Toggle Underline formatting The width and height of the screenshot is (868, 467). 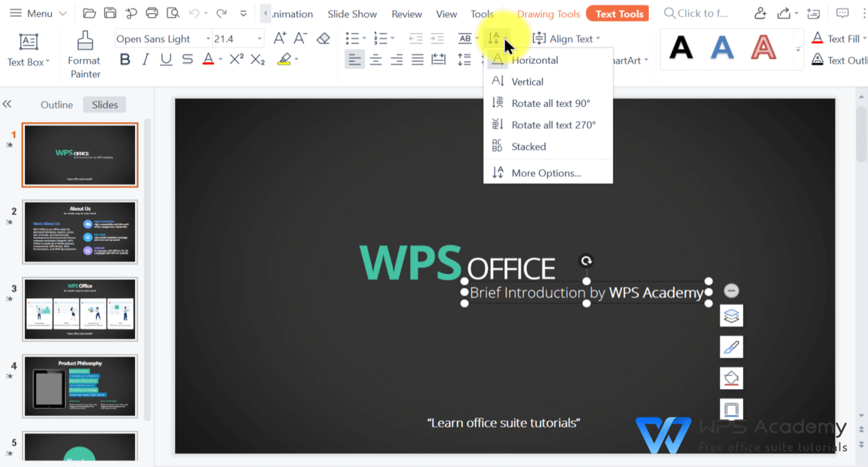click(166, 60)
